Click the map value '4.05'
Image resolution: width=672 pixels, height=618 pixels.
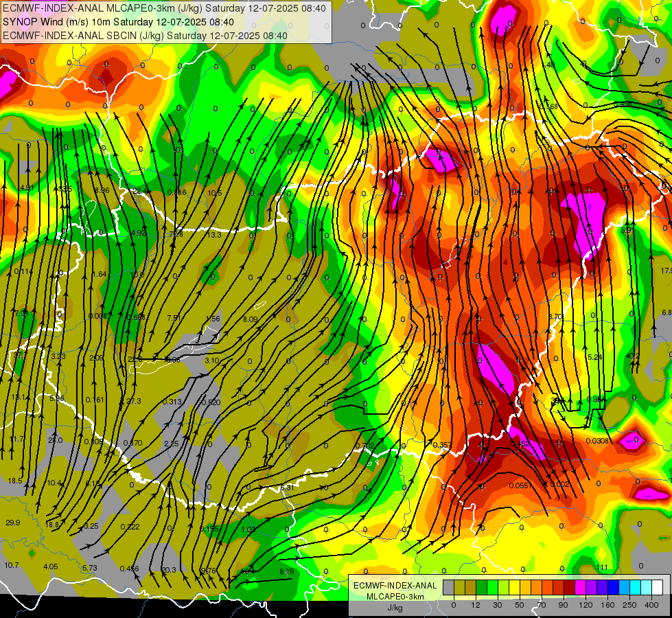pos(51,566)
